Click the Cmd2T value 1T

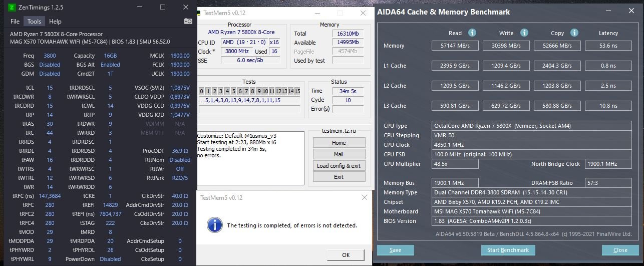pos(110,74)
